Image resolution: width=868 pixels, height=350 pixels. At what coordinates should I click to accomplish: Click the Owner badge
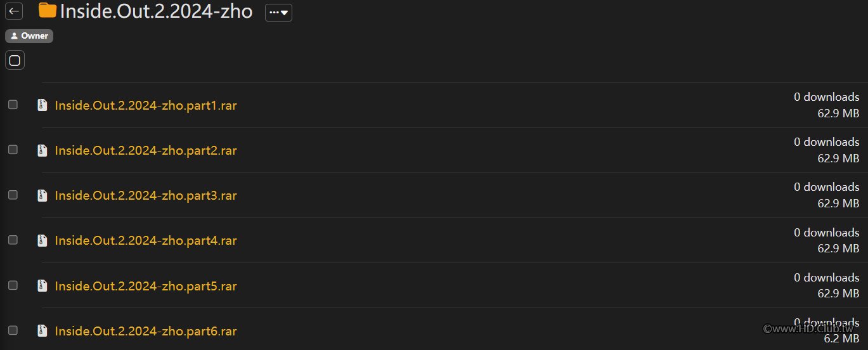29,36
